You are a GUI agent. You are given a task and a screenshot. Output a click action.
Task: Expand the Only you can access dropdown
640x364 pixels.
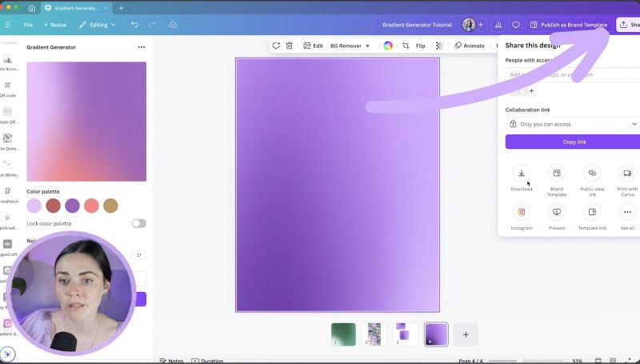tap(573, 124)
